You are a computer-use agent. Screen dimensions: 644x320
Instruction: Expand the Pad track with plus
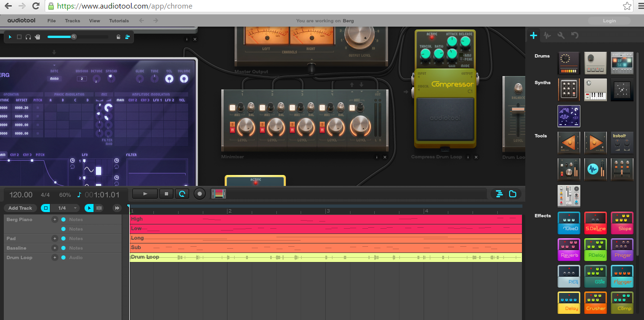pos(55,239)
